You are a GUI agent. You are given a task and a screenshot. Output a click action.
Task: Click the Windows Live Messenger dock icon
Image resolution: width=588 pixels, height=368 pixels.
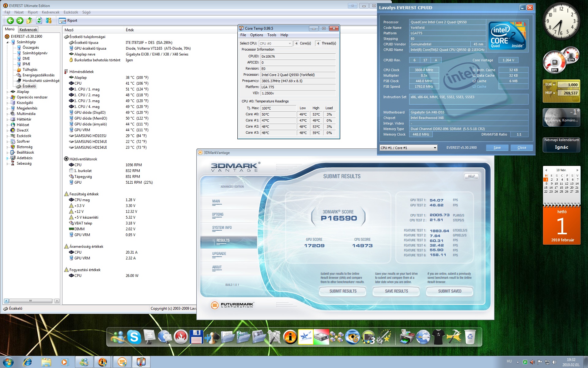point(119,337)
